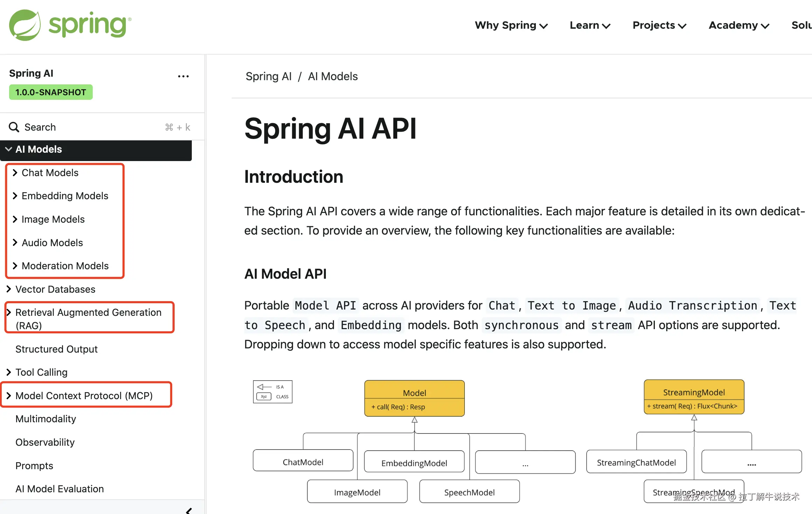The image size is (812, 514).
Task: Click the Spring leaf logo
Action: tap(24, 25)
